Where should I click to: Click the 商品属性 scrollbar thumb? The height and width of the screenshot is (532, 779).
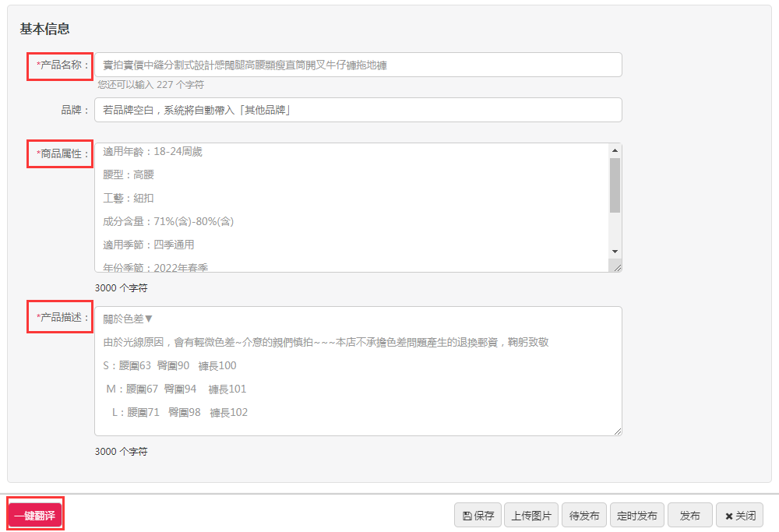tap(615, 185)
